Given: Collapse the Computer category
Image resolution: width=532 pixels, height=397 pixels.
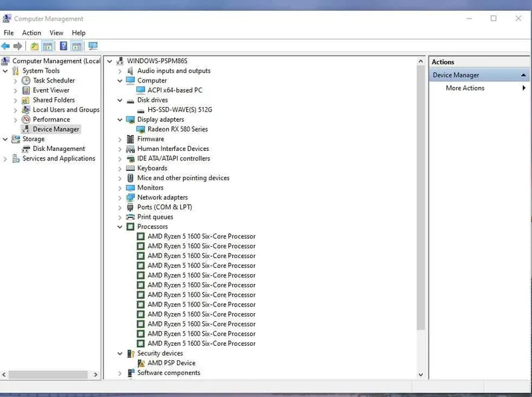Looking at the screenshot, I should pos(120,80).
